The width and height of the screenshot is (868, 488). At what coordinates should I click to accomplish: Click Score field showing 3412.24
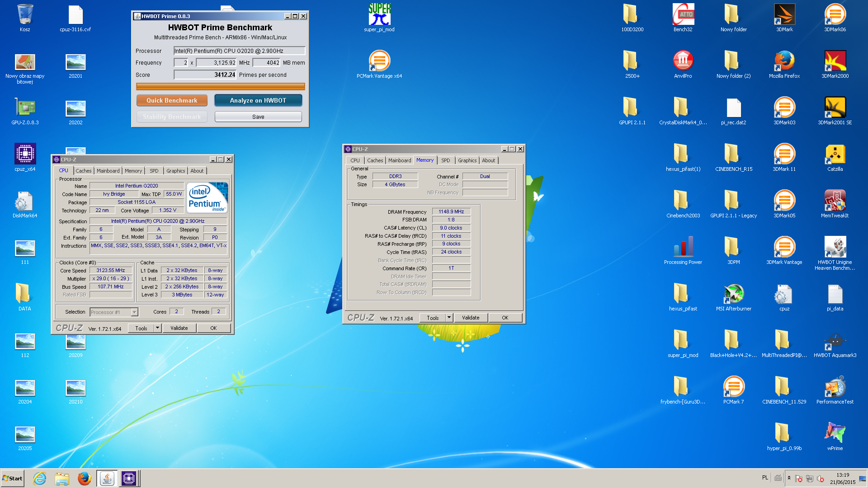click(205, 75)
